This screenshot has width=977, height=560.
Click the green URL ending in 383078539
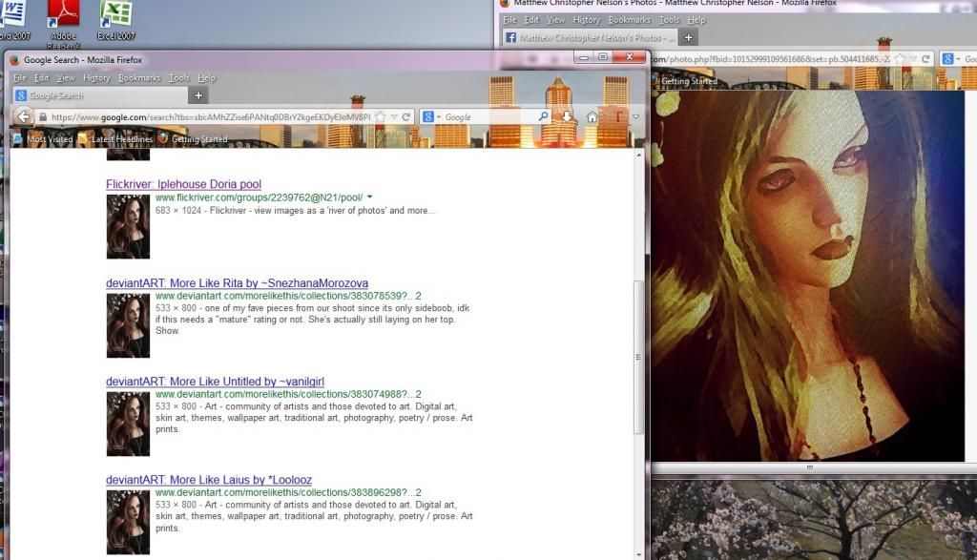pyautogui.click(x=288, y=296)
